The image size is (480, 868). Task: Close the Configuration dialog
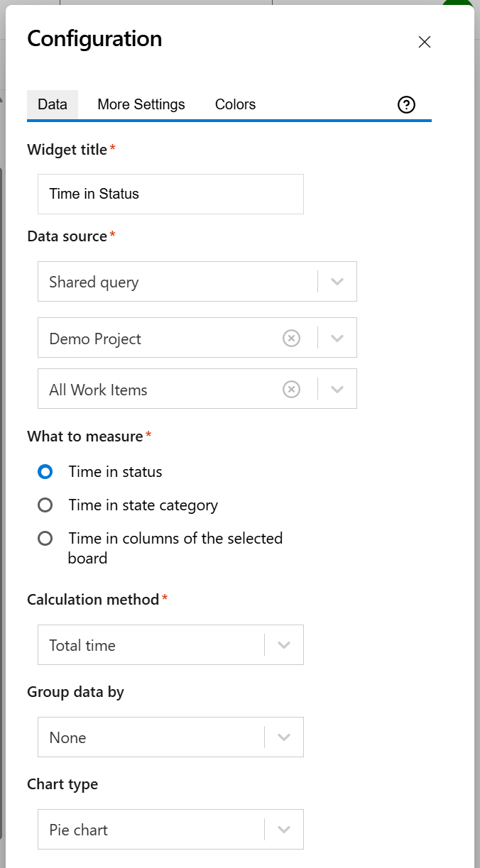click(424, 42)
